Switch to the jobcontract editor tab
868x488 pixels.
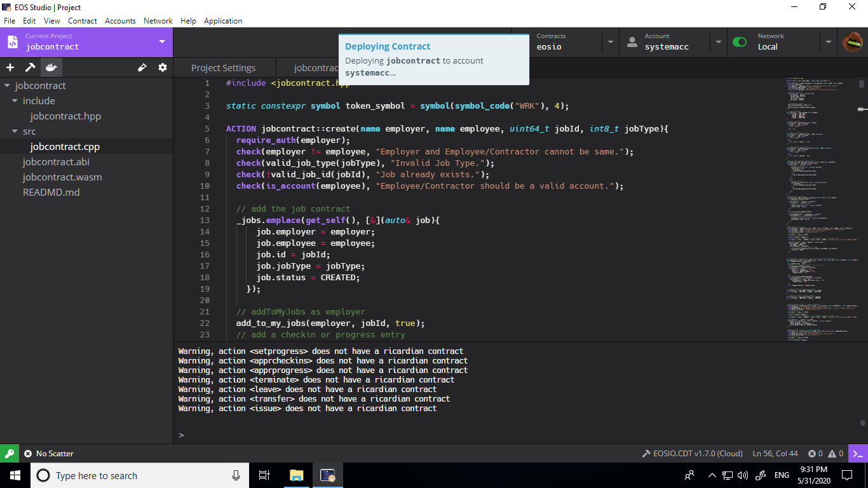316,67
